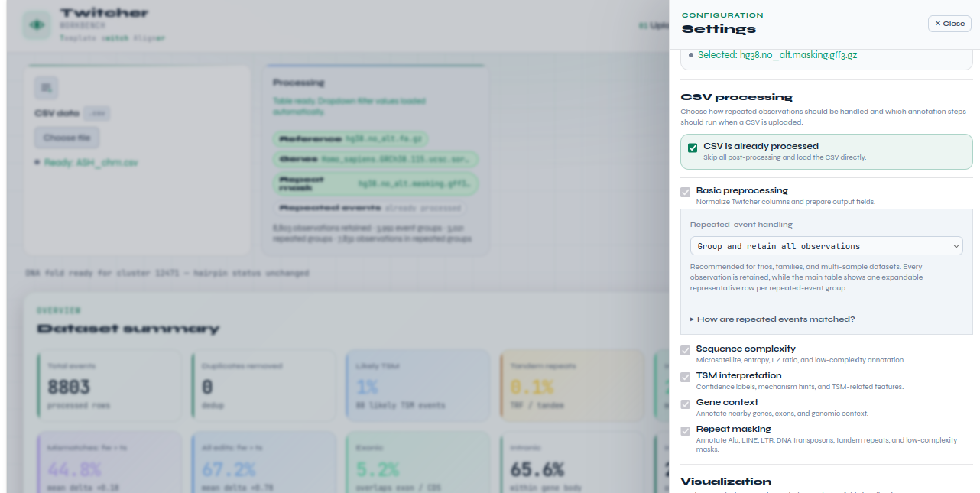The height and width of the screenshot is (493, 980).
Task: Click the Choose file button
Action: (67, 138)
